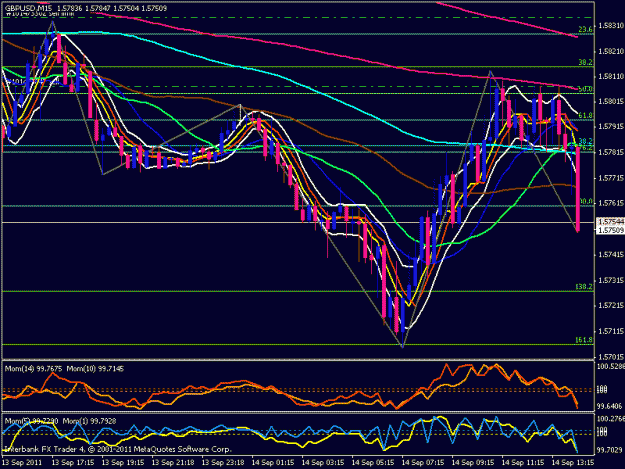Click the Mom(14) 99.7675 indicator label

tap(33, 369)
